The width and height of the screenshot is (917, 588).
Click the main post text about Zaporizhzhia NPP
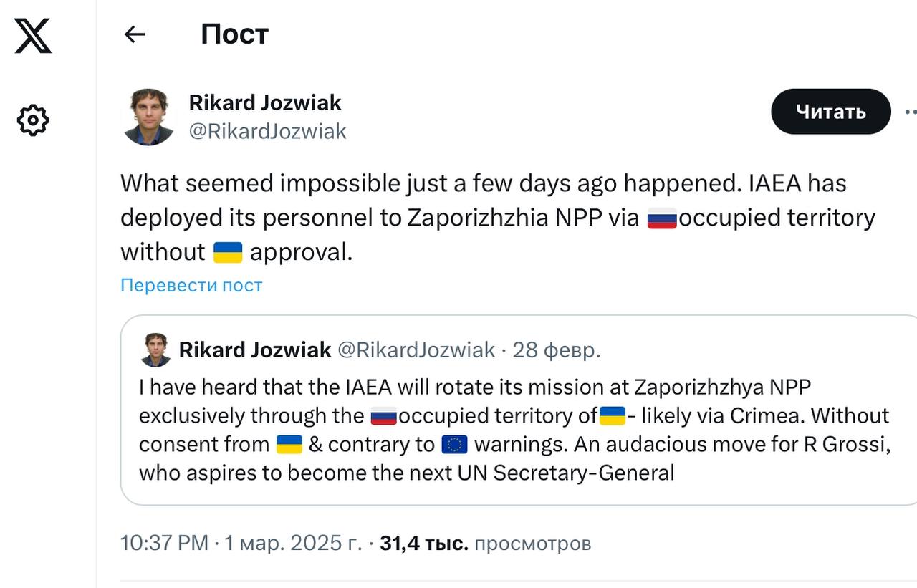[x=498, y=217]
